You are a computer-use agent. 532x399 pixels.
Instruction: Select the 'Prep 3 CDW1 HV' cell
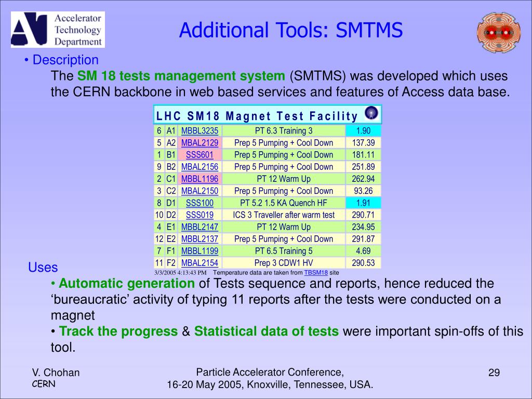(284, 263)
